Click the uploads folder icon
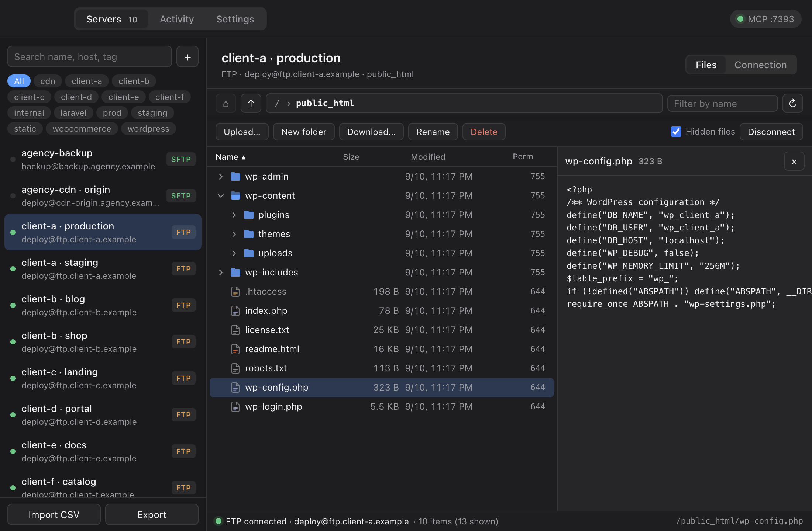The height and width of the screenshot is (531, 812). pos(249,253)
